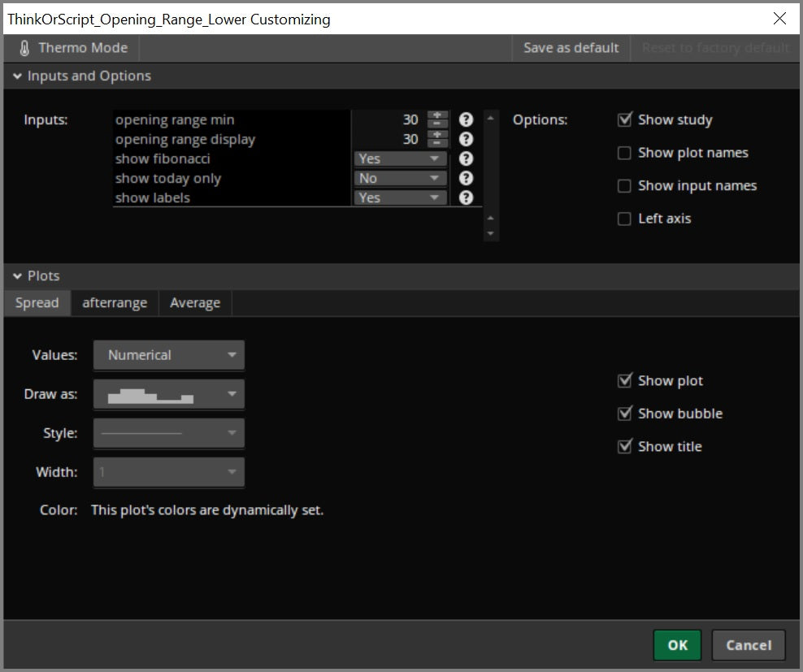Confirm with the OK button
Viewport: 803px width, 672px height.
677,645
